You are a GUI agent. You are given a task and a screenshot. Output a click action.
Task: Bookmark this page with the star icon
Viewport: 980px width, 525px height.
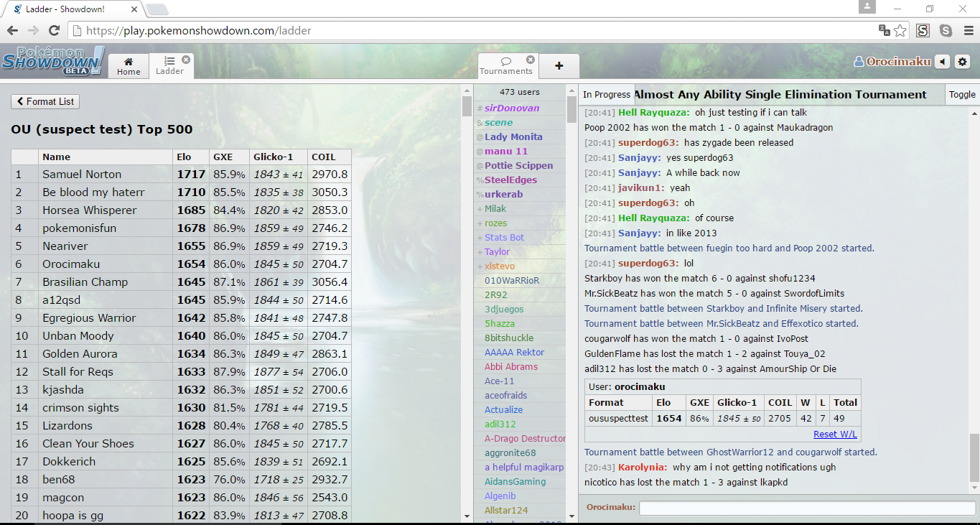click(x=900, y=31)
